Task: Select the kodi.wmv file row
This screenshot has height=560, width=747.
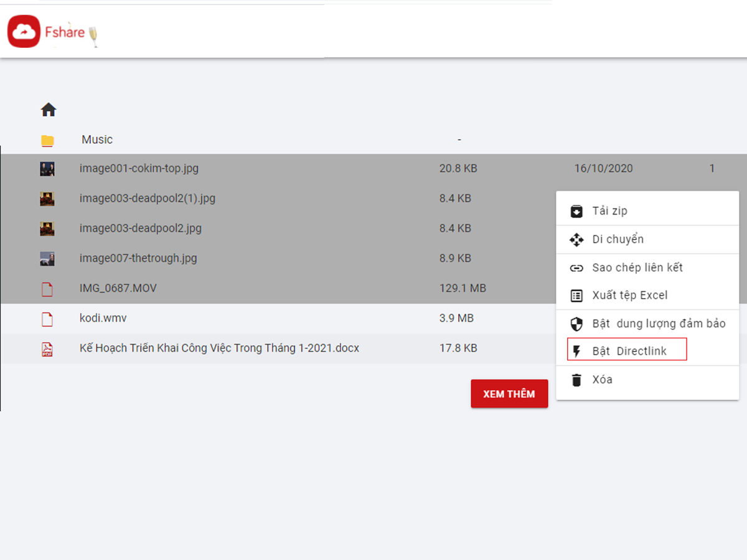Action: [103, 318]
